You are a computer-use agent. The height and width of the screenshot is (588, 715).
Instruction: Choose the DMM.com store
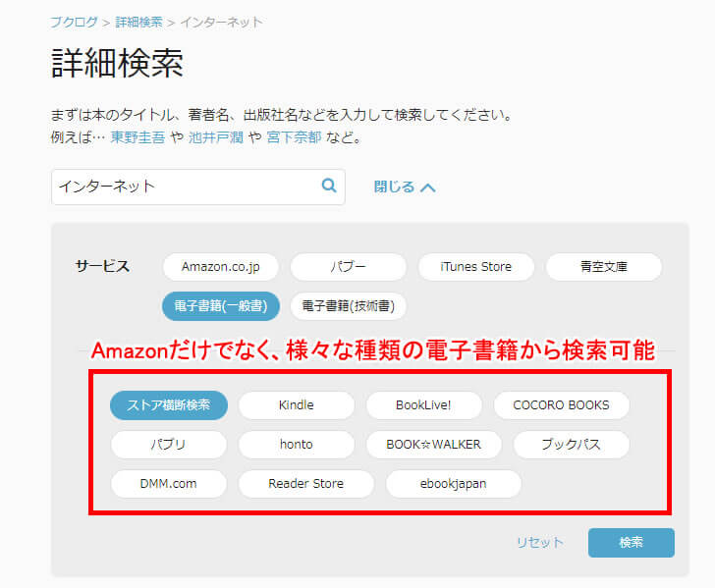pos(169,484)
